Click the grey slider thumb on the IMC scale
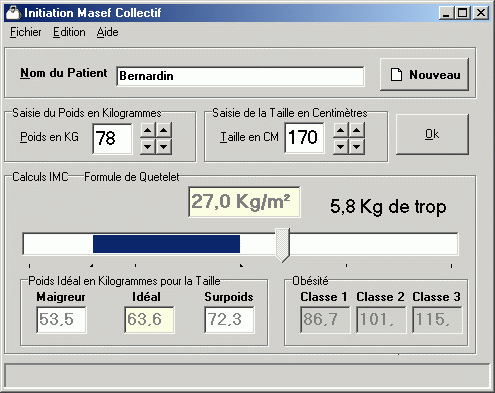 click(x=282, y=245)
